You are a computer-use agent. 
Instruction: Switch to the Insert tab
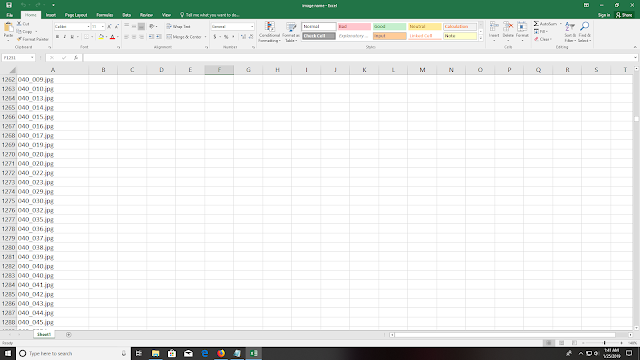(x=51, y=15)
